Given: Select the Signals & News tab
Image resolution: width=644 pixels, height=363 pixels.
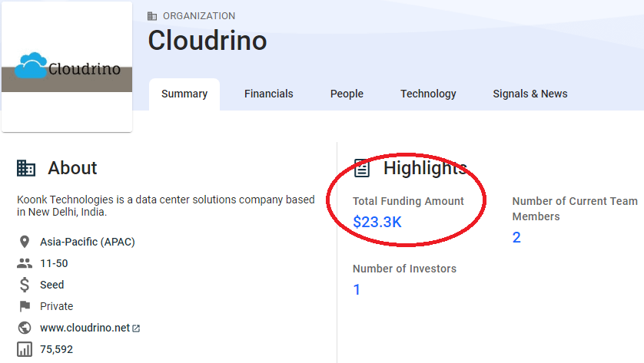Looking at the screenshot, I should [x=530, y=94].
